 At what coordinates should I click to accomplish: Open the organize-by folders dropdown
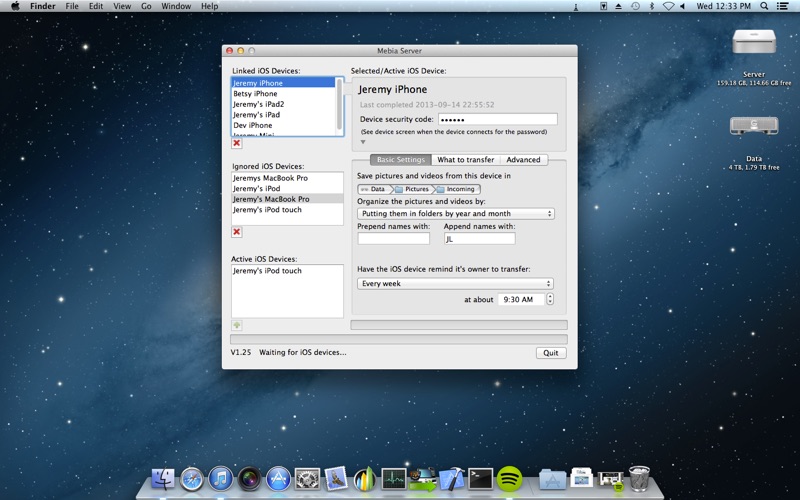[456, 213]
